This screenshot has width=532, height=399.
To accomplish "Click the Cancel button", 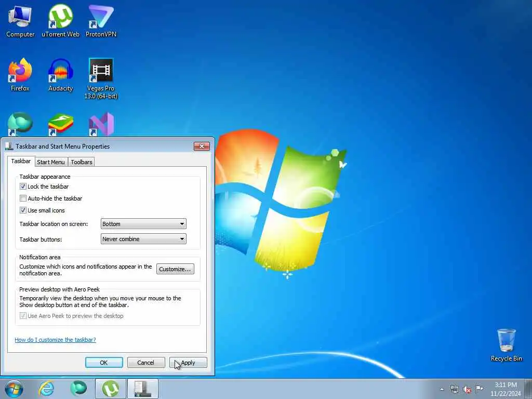I will coord(146,362).
